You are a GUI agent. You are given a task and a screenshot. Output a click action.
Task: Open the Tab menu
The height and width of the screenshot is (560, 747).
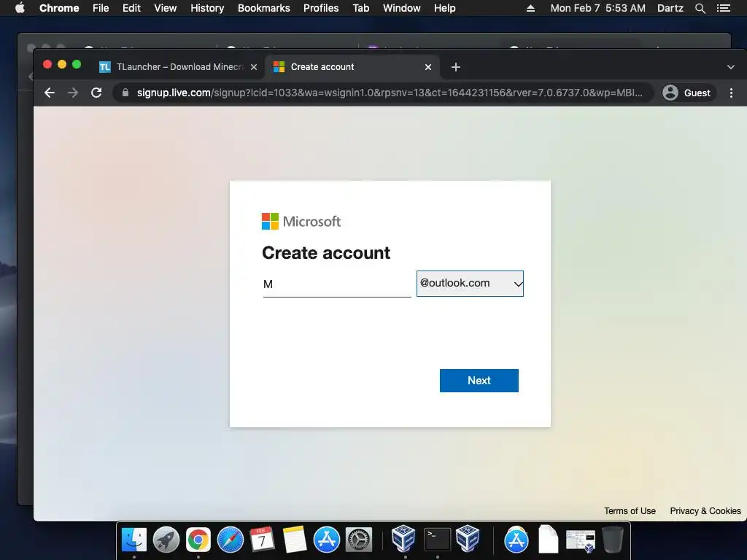360,8
